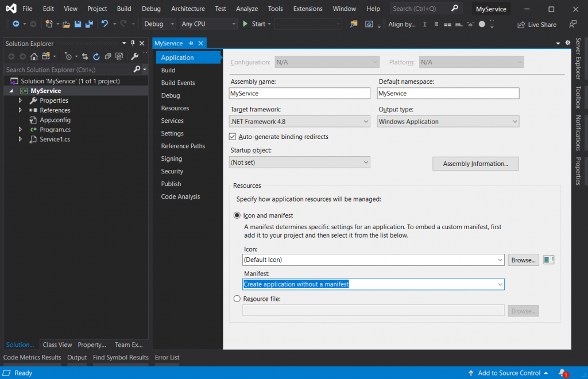Expand the Program.cs node
This screenshot has width=588, height=379.
pyautogui.click(x=20, y=129)
